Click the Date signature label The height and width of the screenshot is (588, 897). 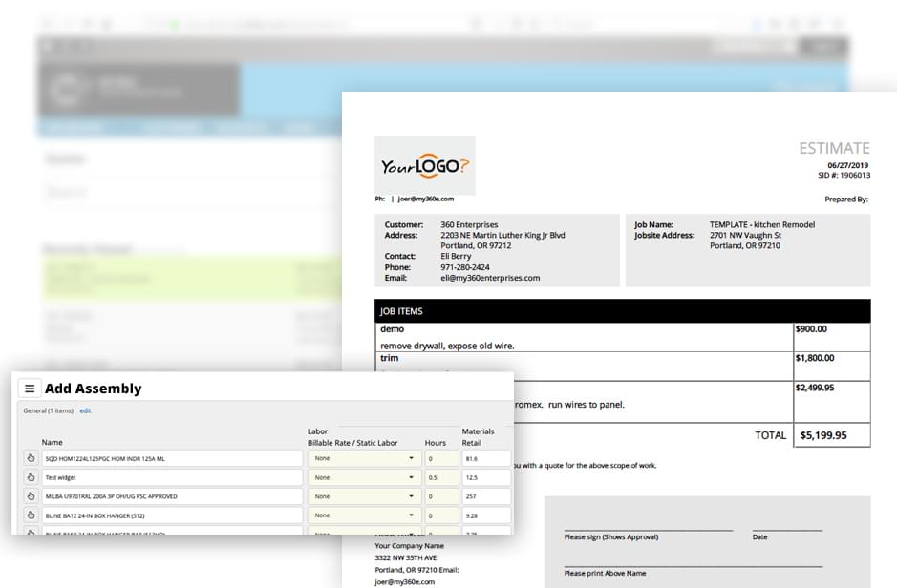click(x=759, y=537)
